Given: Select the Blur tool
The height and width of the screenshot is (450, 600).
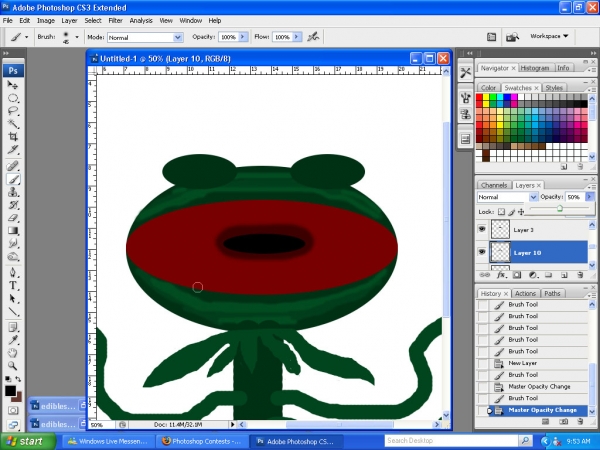Looking at the screenshot, I should pyautogui.click(x=13, y=243).
